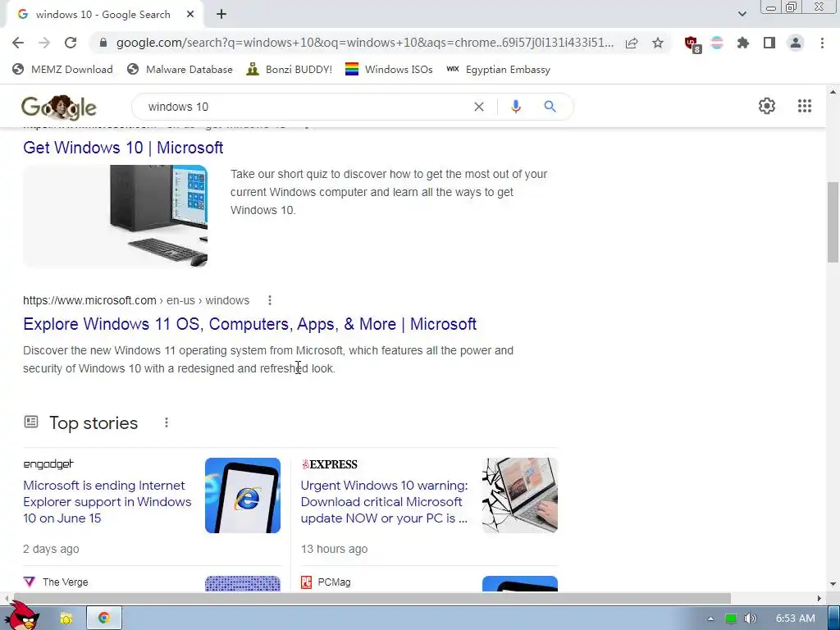Viewport: 840px width, 630px height.
Task: Clear the search box with X
Action: 479,107
